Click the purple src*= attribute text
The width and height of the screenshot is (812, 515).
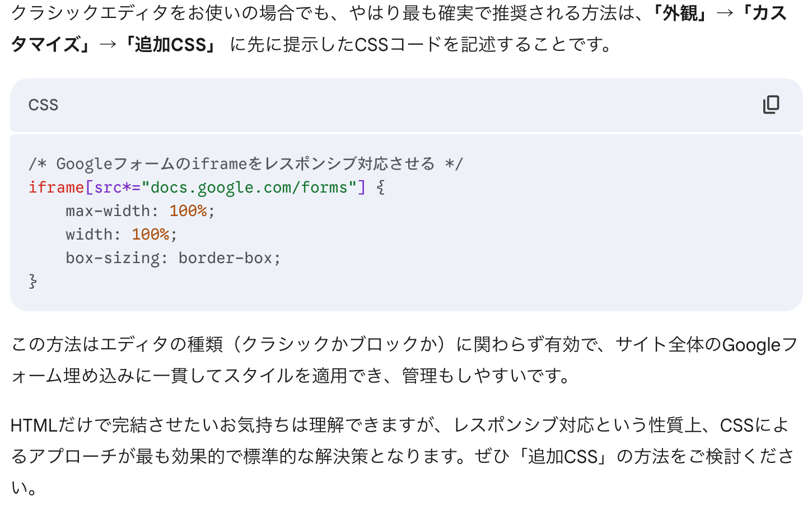118,188
